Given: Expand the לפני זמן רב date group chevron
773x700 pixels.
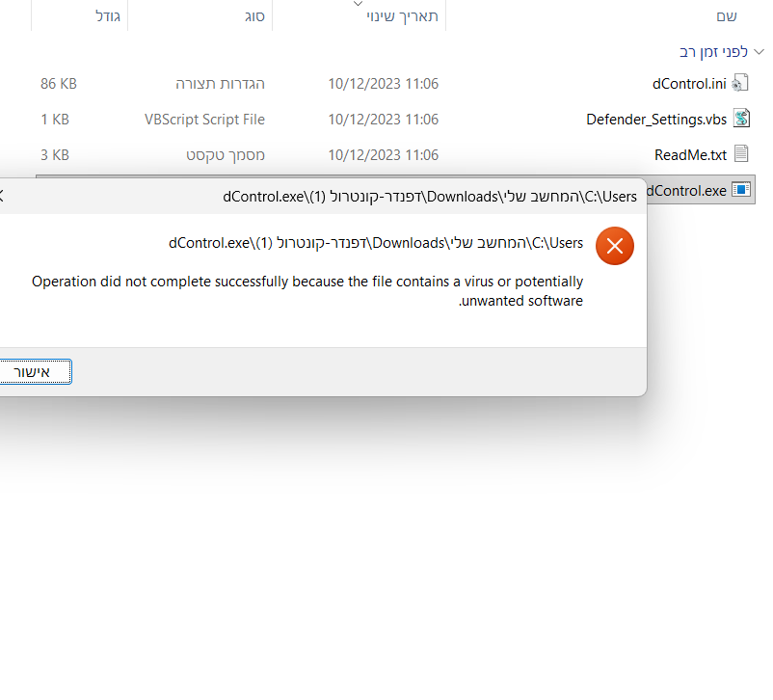Looking at the screenshot, I should click(x=757, y=51).
